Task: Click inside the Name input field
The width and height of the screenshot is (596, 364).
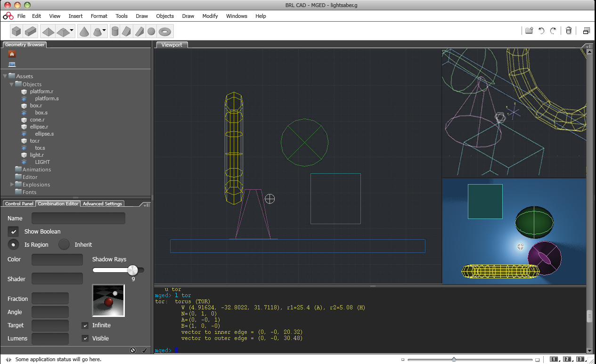Action: coord(78,218)
